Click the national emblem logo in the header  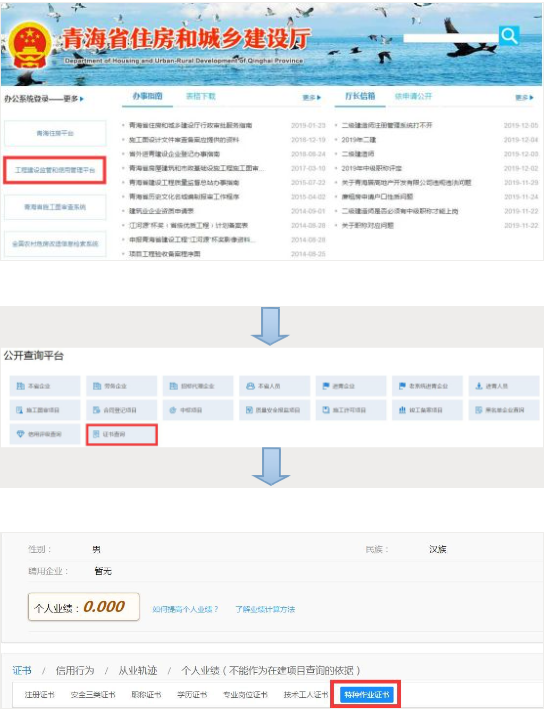click(x=30, y=47)
